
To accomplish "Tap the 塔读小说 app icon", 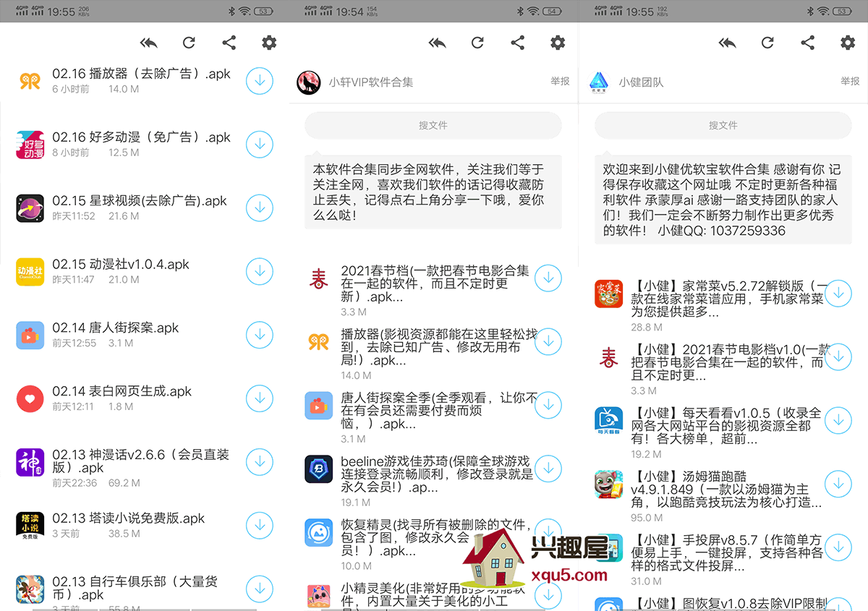I will tap(30, 526).
